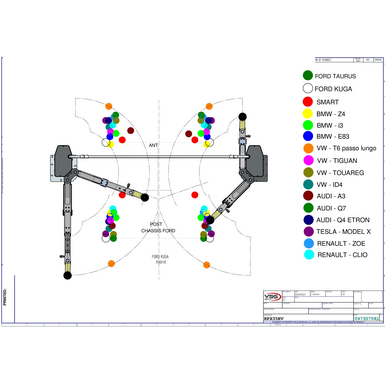
Task: Select the 'CHASSIS FORD' annotation text
Action: tap(158, 231)
